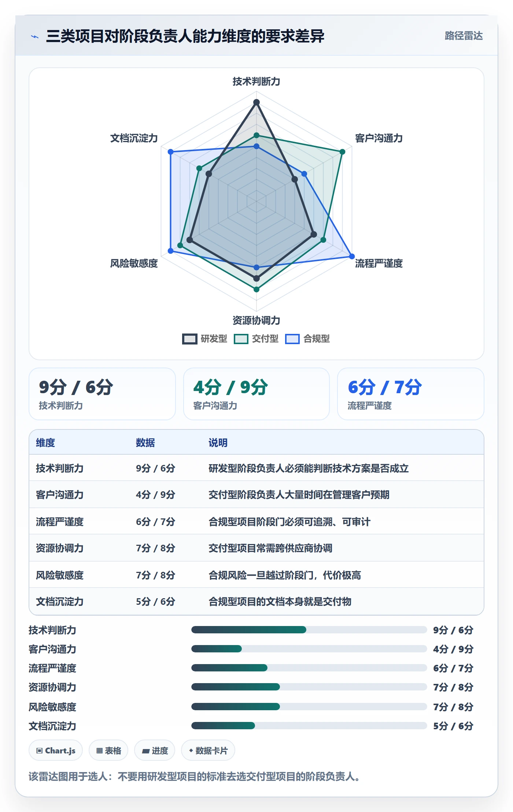Viewport: 513px width, 812px height.
Task: Click the 风险敏感度 progress bar
Action: click(x=309, y=707)
